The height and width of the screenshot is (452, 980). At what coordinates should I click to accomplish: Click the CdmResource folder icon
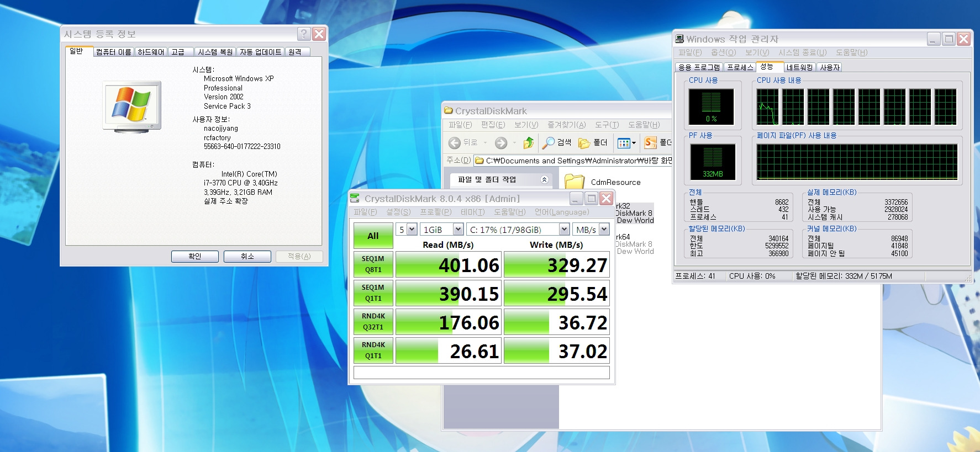click(x=575, y=182)
